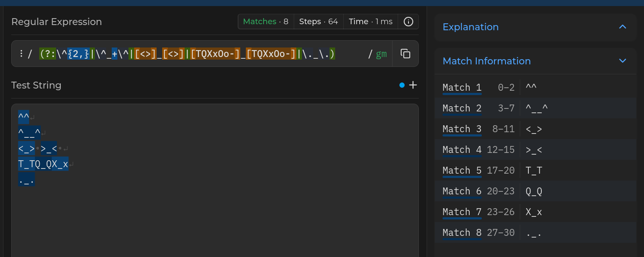Click the Match Information header
This screenshot has width=644, height=257.
(x=535, y=61)
